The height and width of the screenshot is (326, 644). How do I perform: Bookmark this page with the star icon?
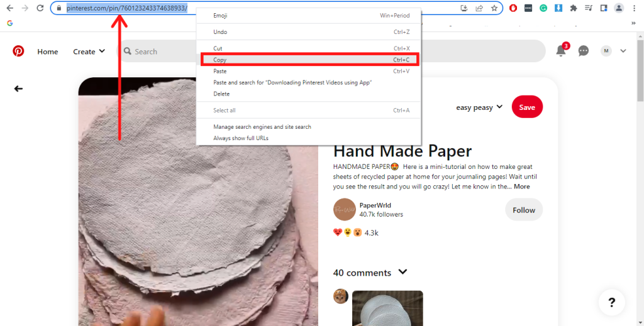[x=494, y=8]
